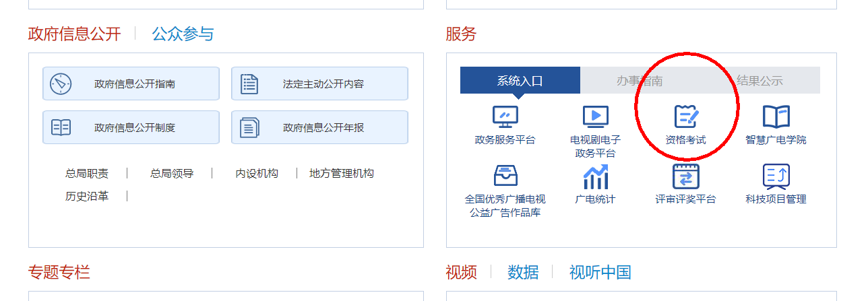Click the compass icon beside 政府信息公开指南
This screenshot has width=868, height=301.
(61, 83)
